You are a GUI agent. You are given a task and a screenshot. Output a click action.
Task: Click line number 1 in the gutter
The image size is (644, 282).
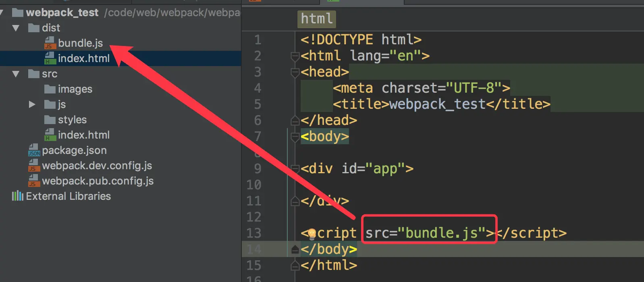[x=258, y=40]
